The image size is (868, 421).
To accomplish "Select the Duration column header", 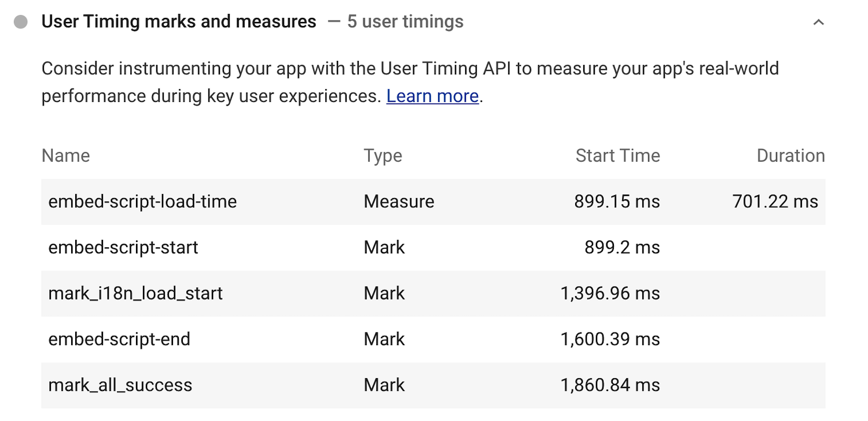I will [790, 155].
